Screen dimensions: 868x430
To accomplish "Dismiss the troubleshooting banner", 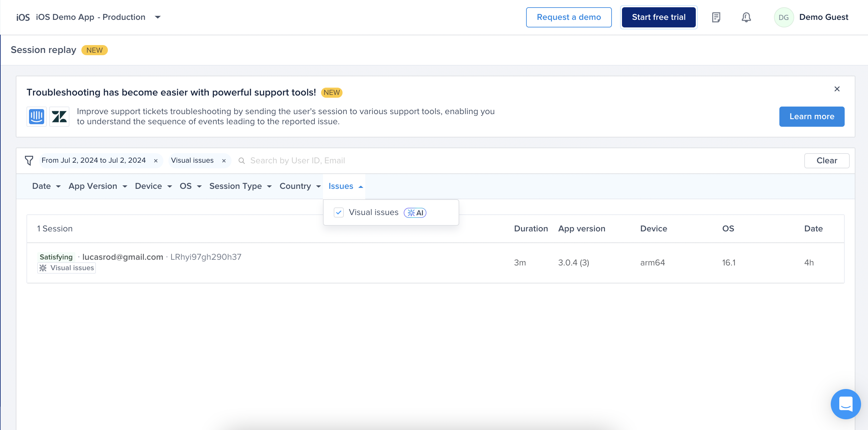I will pyautogui.click(x=837, y=89).
